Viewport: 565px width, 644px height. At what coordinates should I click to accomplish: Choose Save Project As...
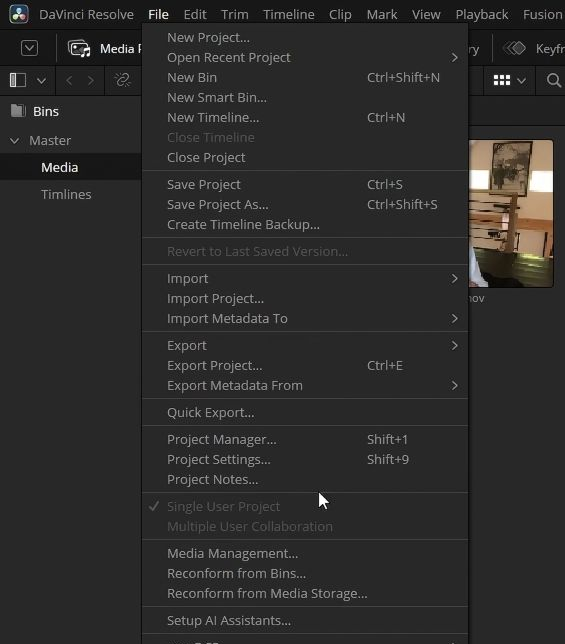305,205
